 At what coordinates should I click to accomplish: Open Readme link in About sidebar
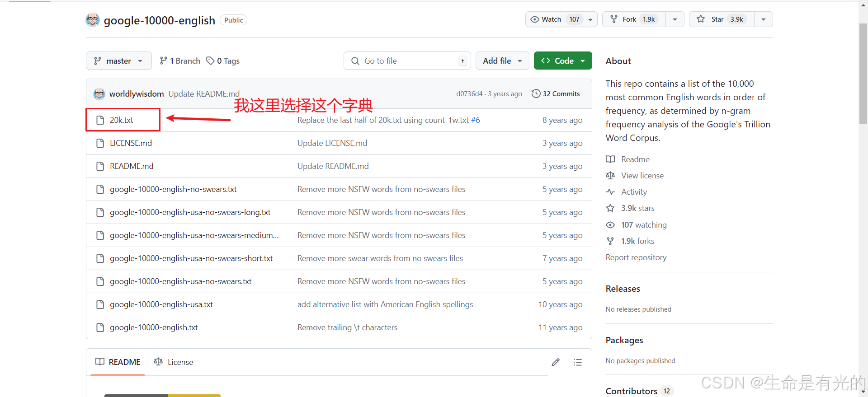pos(628,159)
